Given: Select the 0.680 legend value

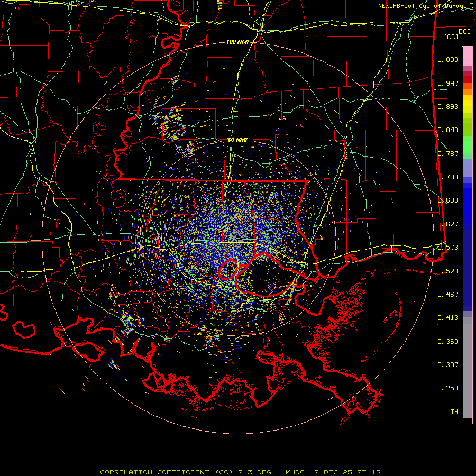Looking at the screenshot, I should (448, 200).
